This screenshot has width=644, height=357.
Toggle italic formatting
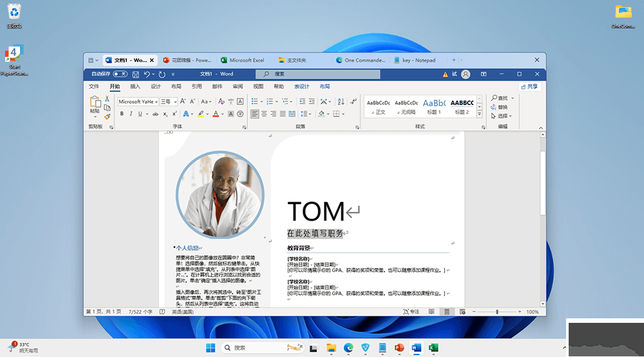[x=131, y=113]
